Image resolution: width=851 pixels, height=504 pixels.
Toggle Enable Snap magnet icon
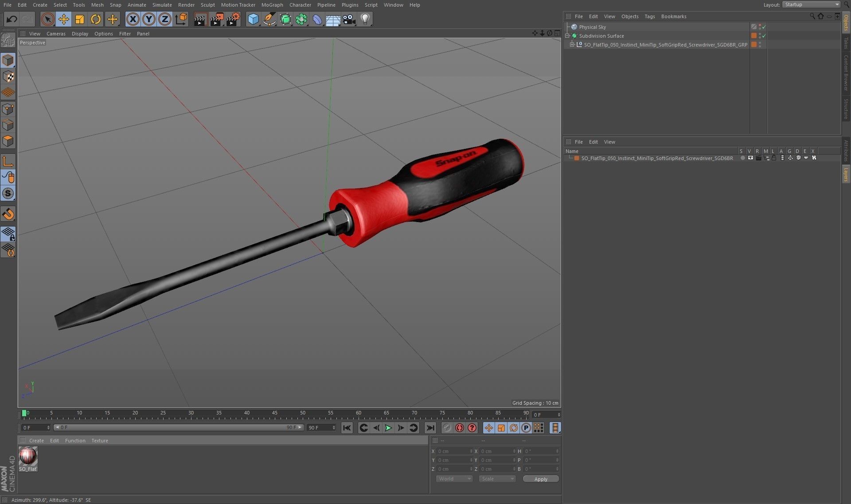8,214
